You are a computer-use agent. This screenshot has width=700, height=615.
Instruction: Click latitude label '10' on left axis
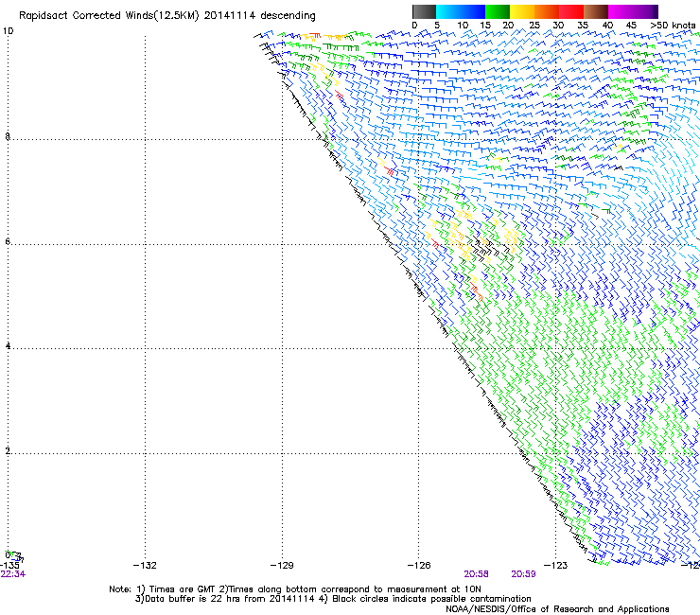[x=8, y=31]
